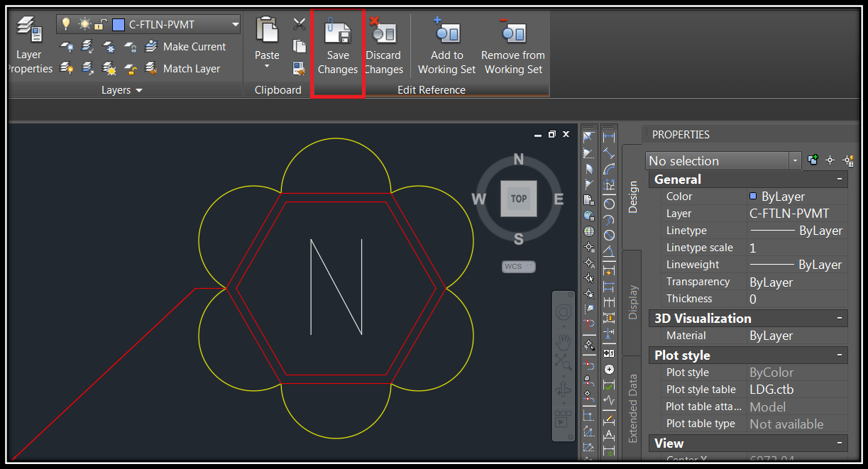The image size is (868, 469).
Task: Click the W compass direction on ViewCube
Action: (479, 199)
